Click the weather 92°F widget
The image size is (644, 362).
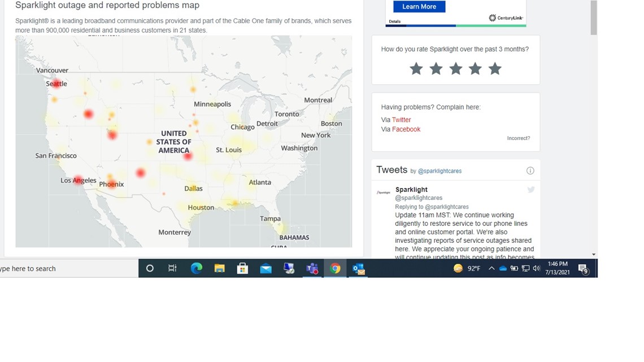pyautogui.click(x=467, y=268)
